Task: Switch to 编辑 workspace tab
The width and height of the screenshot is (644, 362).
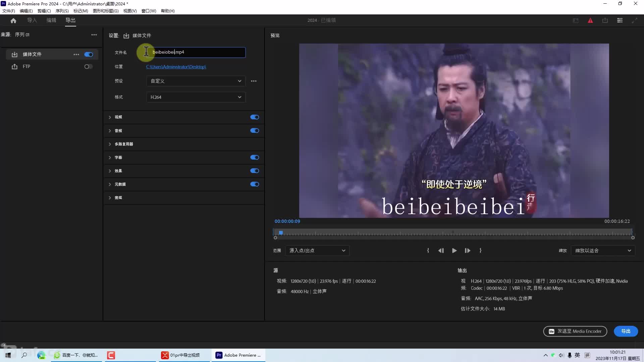Action: (x=51, y=20)
